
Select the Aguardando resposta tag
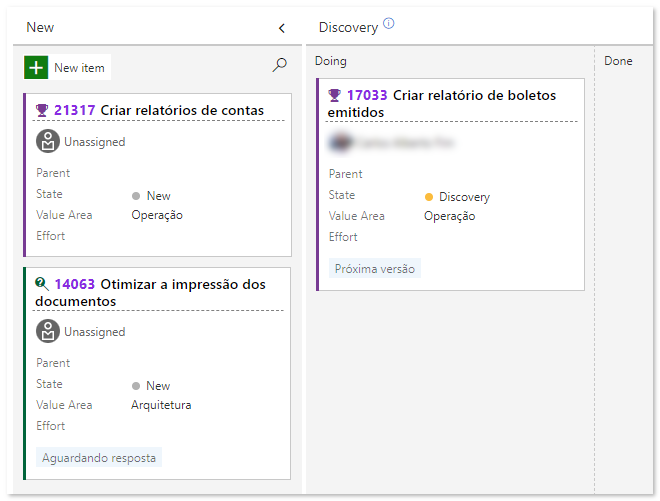pyautogui.click(x=99, y=458)
